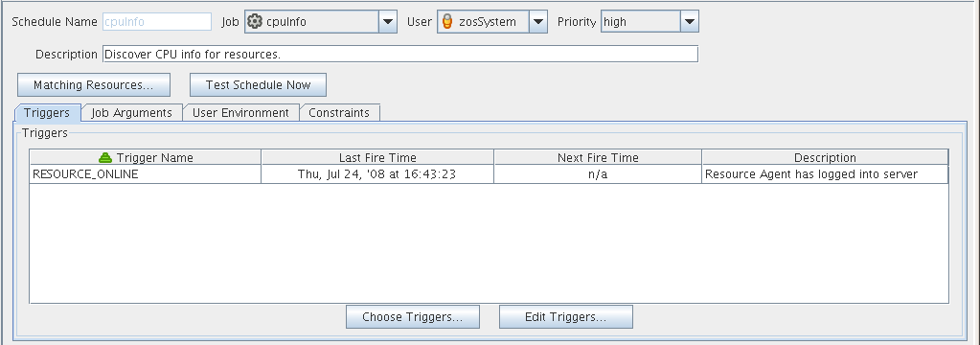The height and width of the screenshot is (345, 980).
Task: Click the Description column header
Action: [x=825, y=157]
